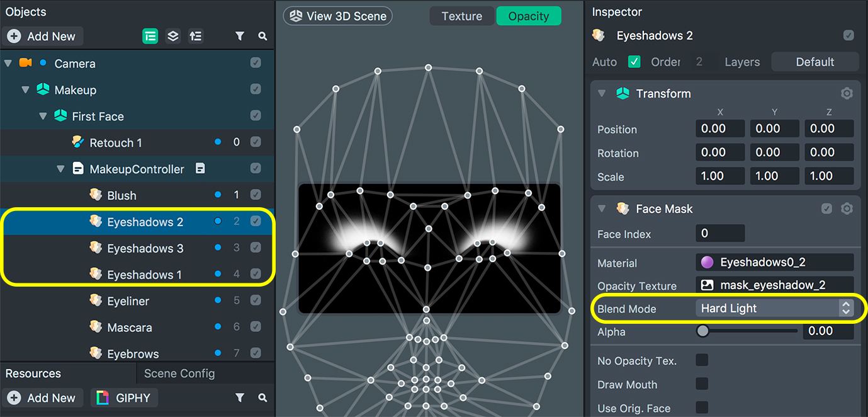
Task: Click the script icon next to MakeupController
Action: [200, 169]
